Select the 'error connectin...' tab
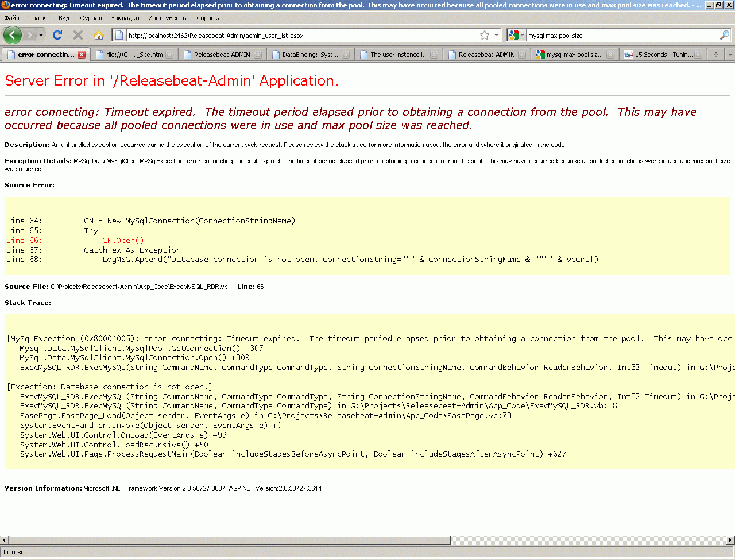The image size is (735, 560). pyautogui.click(x=45, y=55)
